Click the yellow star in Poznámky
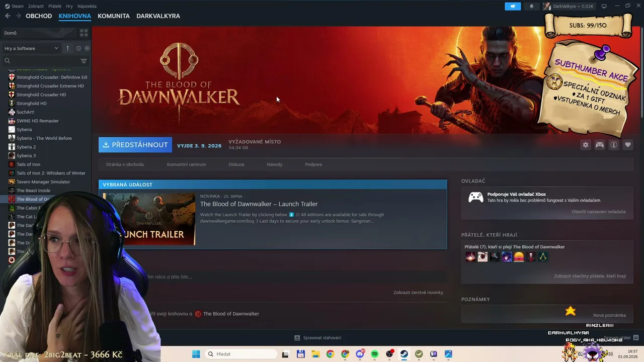Image resolution: width=644 pixels, height=362 pixels. point(570,311)
